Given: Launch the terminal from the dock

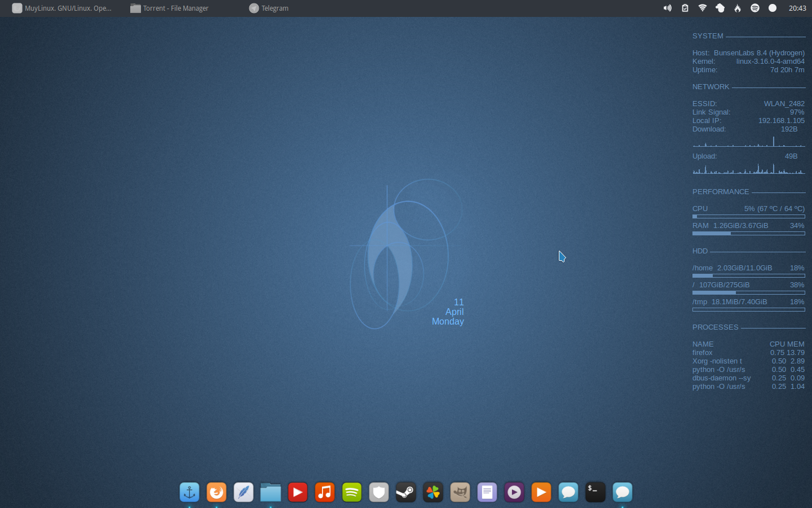Looking at the screenshot, I should click(595, 492).
